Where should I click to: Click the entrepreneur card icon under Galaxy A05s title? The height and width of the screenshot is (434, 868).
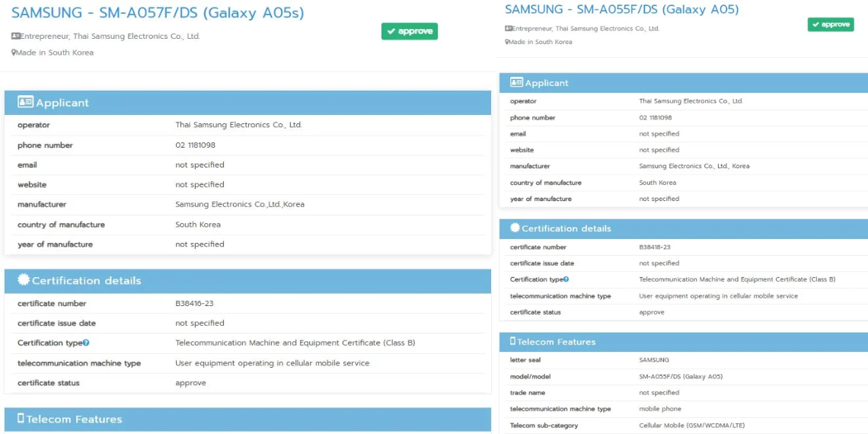(15, 37)
